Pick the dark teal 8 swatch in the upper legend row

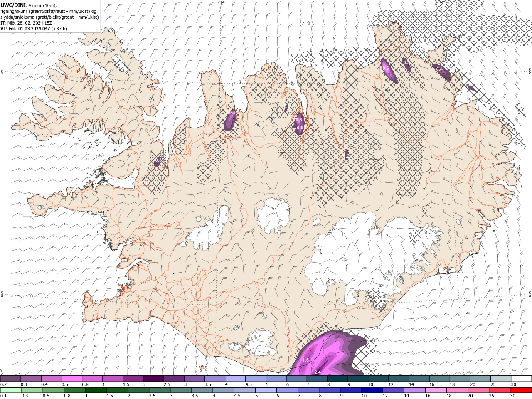point(337,379)
